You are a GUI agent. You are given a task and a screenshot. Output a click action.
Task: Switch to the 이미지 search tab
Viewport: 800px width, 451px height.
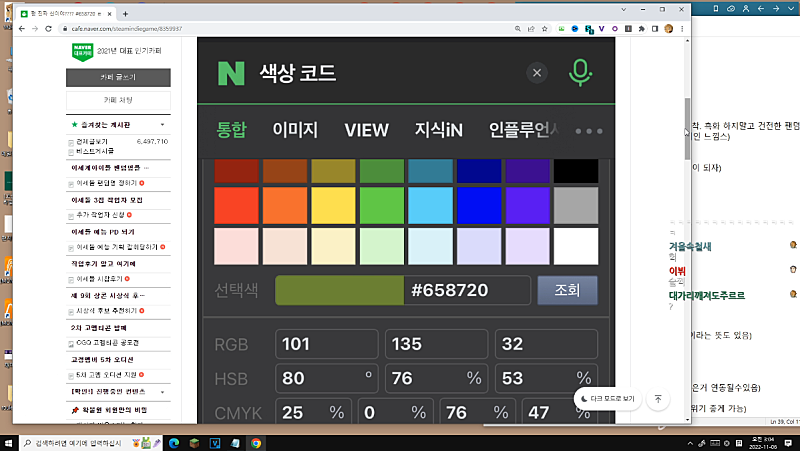[x=295, y=130]
